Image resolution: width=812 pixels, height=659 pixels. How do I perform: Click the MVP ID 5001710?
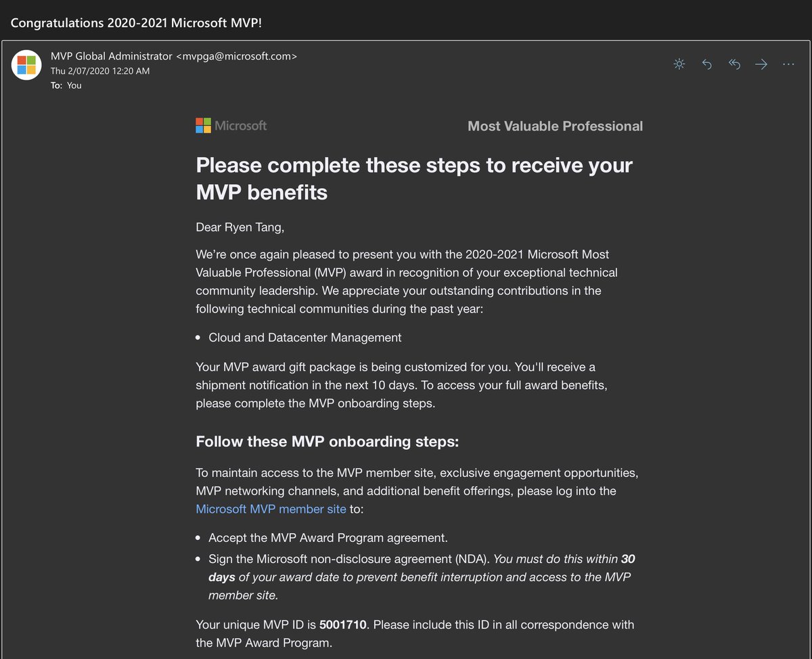pyautogui.click(x=343, y=624)
